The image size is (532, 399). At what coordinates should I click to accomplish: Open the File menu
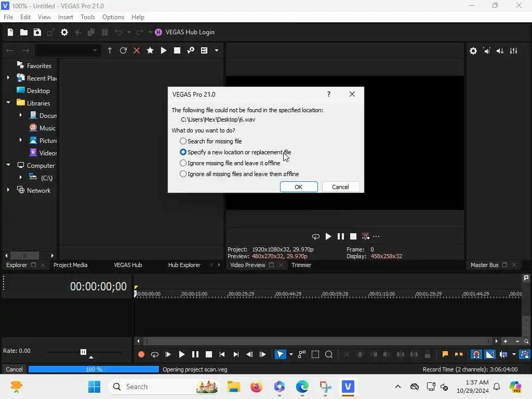coord(8,17)
